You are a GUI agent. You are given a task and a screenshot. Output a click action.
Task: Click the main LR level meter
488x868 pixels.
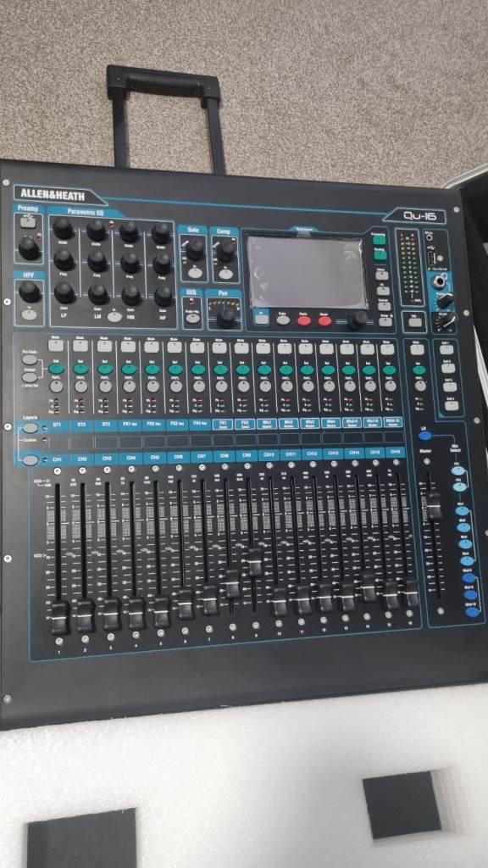pos(408,268)
